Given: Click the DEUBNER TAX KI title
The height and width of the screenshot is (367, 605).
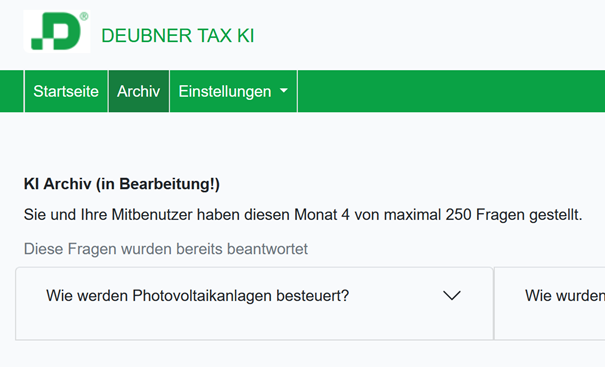Looking at the screenshot, I should 177,36.
